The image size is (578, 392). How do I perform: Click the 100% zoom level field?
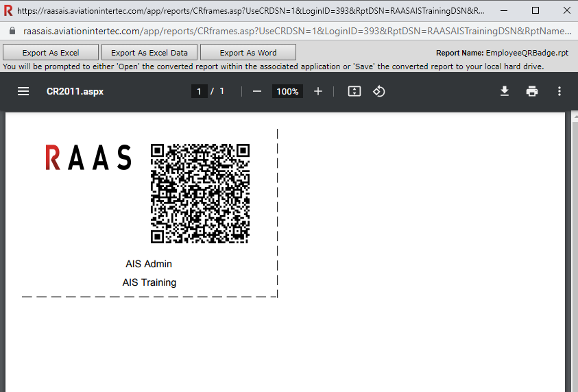click(287, 92)
